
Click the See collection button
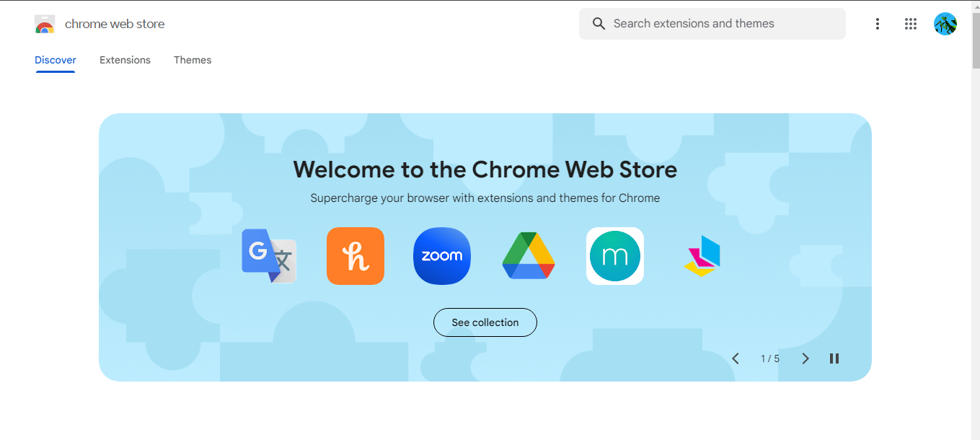(485, 322)
